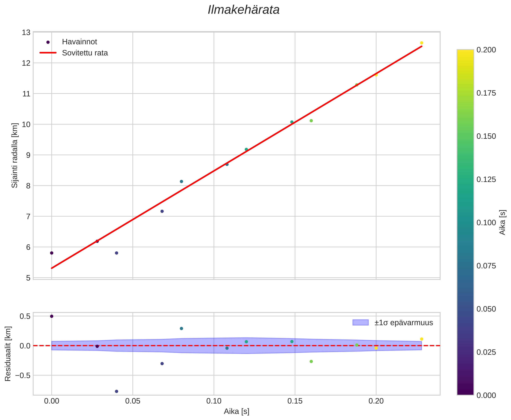
Task: Click the teal point above line near 8.1 km
Action: click(x=181, y=181)
